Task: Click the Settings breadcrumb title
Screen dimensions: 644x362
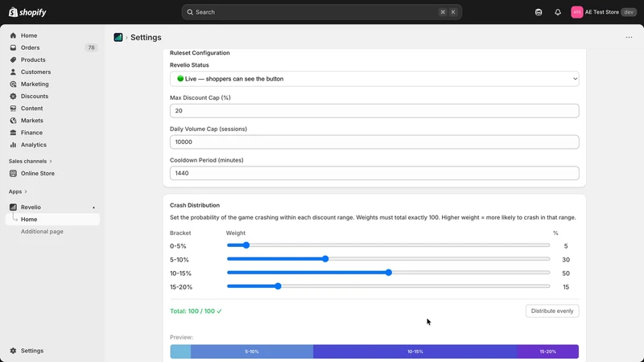Action: click(x=146, y=37)
